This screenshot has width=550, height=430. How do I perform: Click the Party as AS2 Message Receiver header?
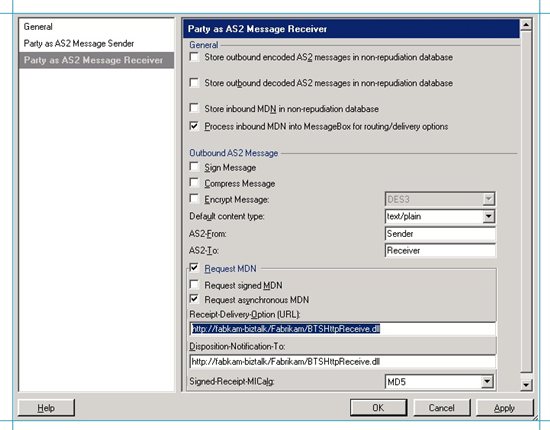point(351,29)
